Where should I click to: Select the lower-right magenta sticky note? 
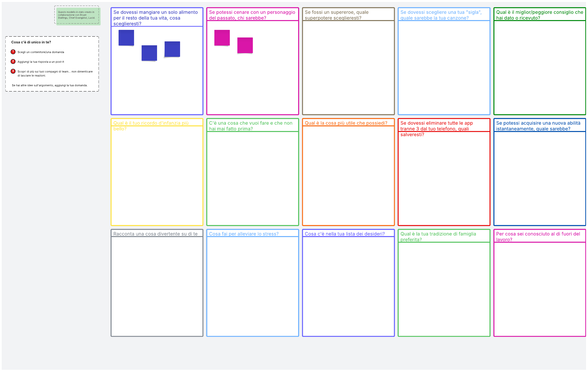coord(245,45)
